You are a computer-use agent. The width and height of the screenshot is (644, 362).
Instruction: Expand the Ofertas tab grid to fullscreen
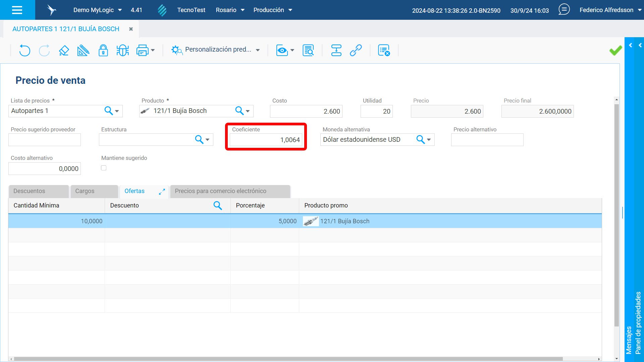point(162,191)
